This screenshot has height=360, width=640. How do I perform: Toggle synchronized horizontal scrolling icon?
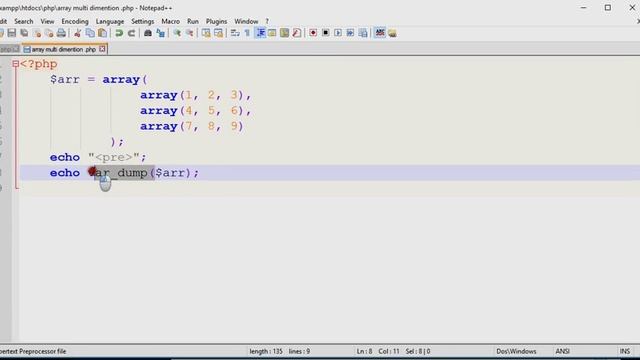[x=218, y=33]
